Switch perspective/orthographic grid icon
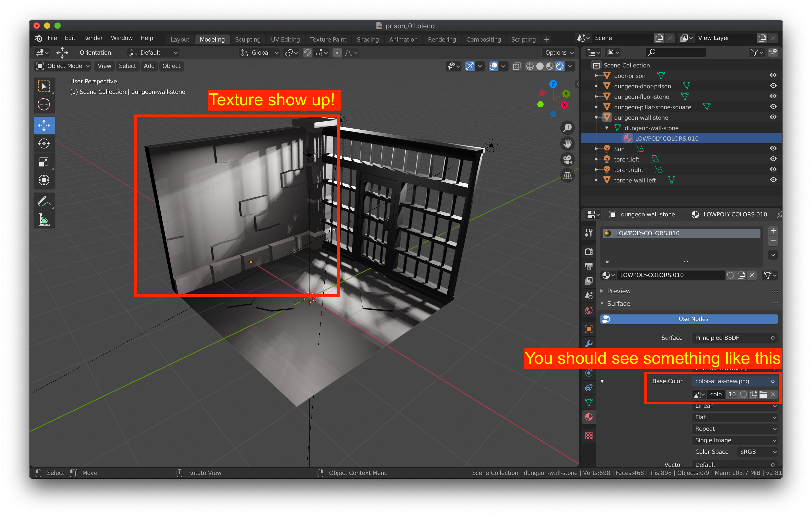812x517 pixels. tap(567, 176)
